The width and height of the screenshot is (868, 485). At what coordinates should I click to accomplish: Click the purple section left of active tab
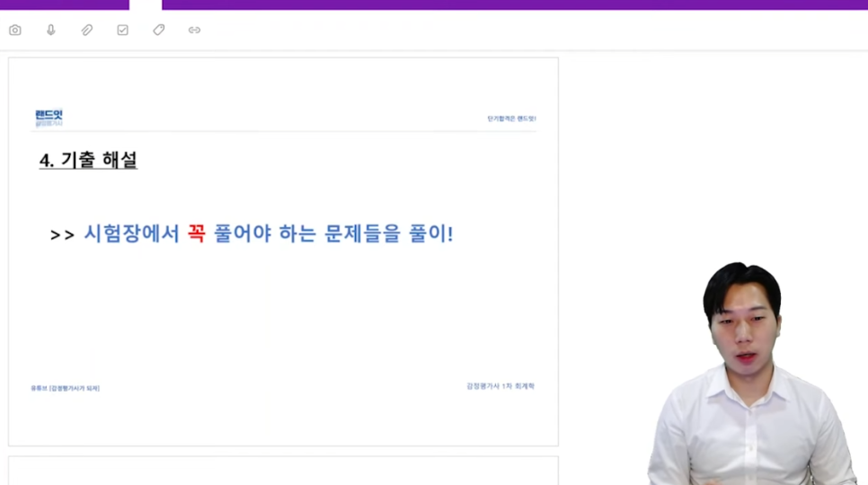[x=64, y=4]
